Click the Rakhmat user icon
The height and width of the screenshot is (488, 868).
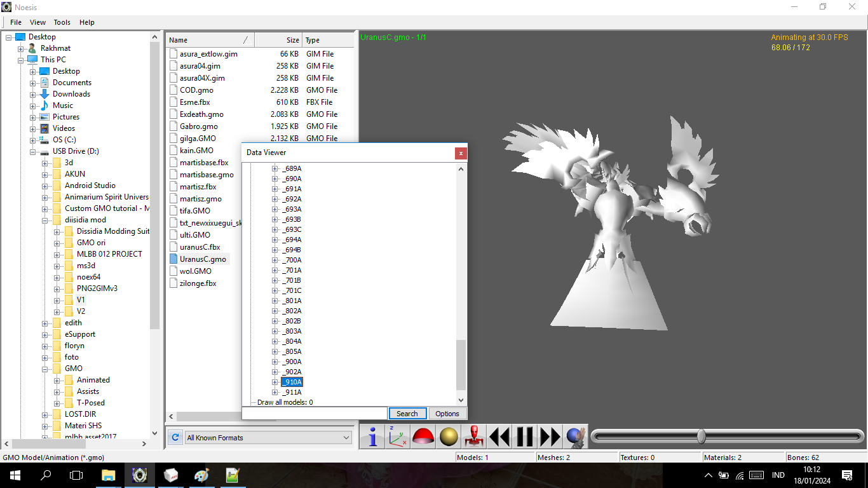[x=32, y=48]
